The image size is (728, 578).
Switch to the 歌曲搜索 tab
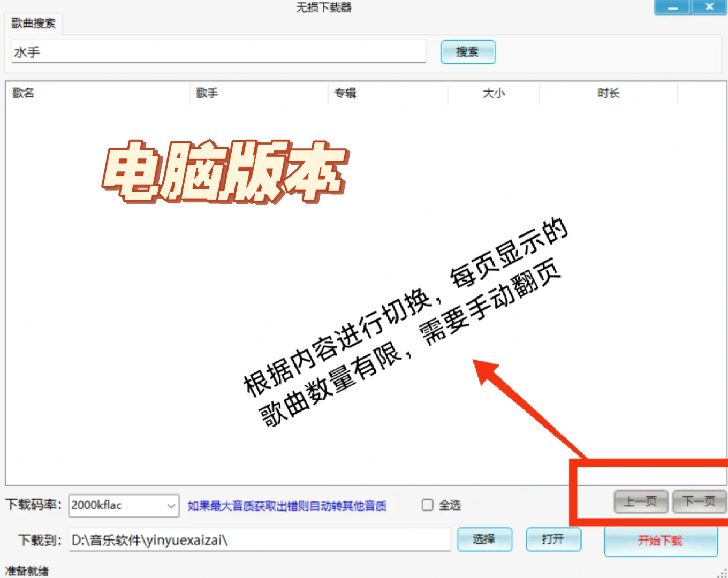33,24
